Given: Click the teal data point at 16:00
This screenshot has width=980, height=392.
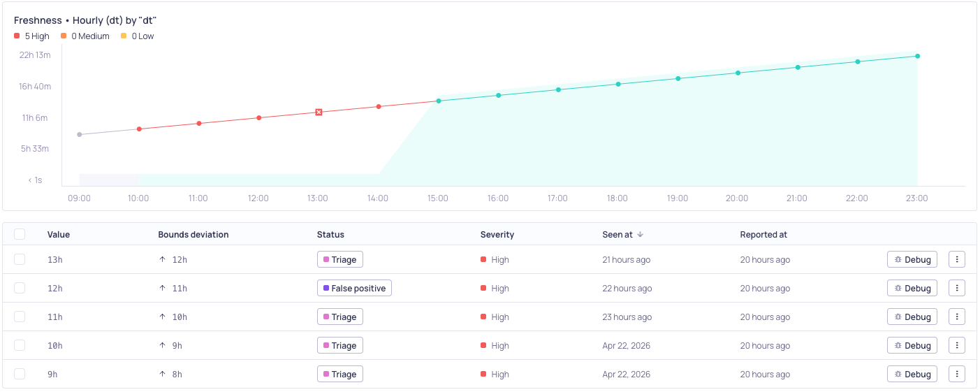Looking at the screenshot, I should 499,95.
